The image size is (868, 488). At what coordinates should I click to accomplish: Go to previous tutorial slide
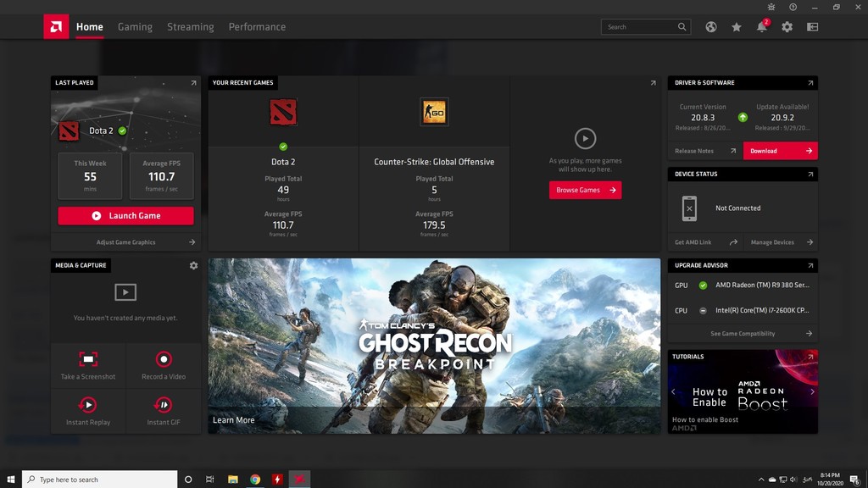[x=674, y=391]
